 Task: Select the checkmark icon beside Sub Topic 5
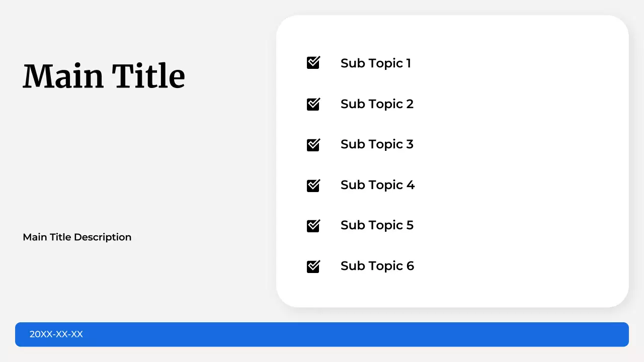click(x=313, y=226)
